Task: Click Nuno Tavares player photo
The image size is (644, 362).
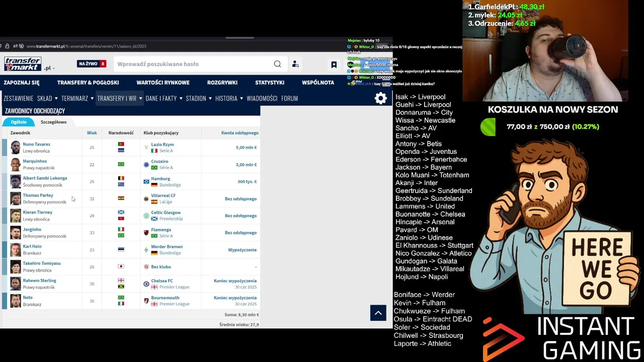Action: click(16, 147)
